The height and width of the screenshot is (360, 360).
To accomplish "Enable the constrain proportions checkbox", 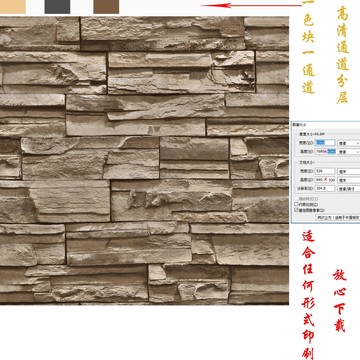I will (x=296, y=204).
